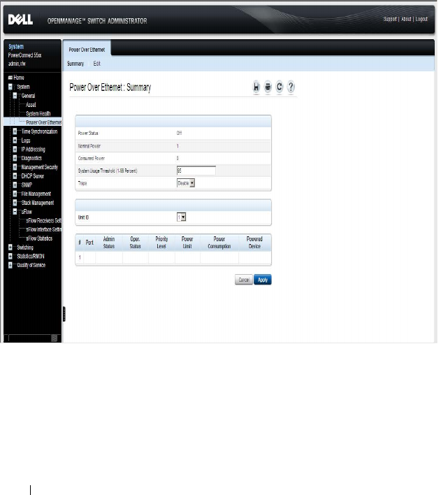Switch to the Edit sub-tab
The image size is (448, 495).
(97, 64)
